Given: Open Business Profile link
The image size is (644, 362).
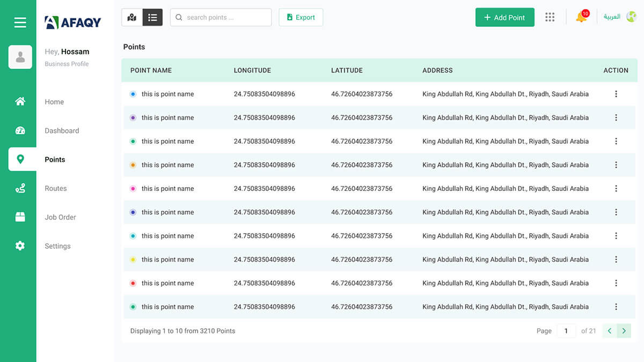Looking at the screenshot, I should pyautogui.click(x=67, y=64).
